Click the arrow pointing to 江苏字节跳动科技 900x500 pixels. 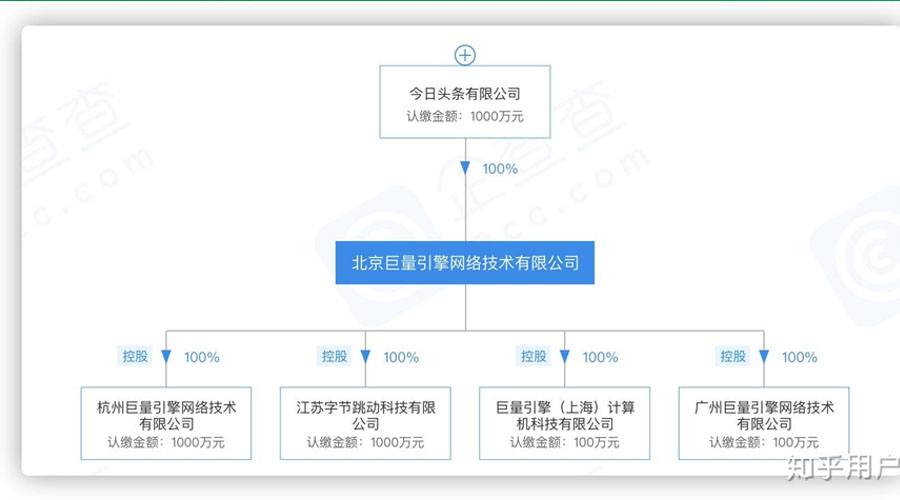click(365, 357)
